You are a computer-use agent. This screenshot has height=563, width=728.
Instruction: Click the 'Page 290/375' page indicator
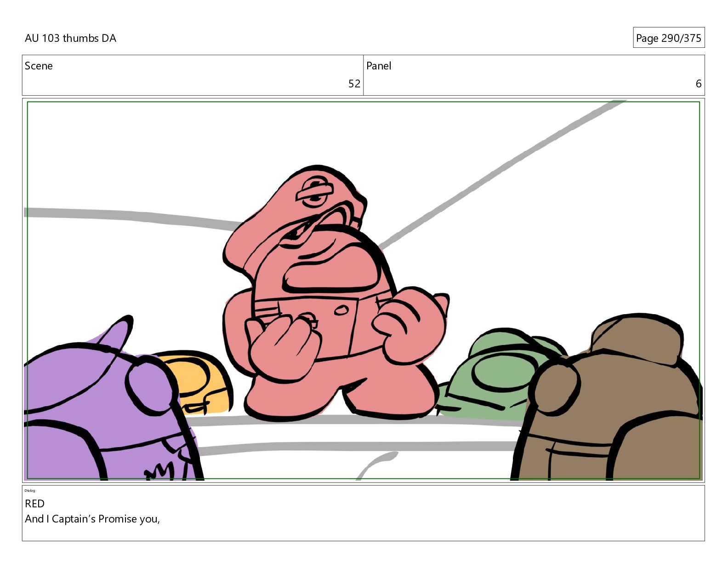[668, 38]
